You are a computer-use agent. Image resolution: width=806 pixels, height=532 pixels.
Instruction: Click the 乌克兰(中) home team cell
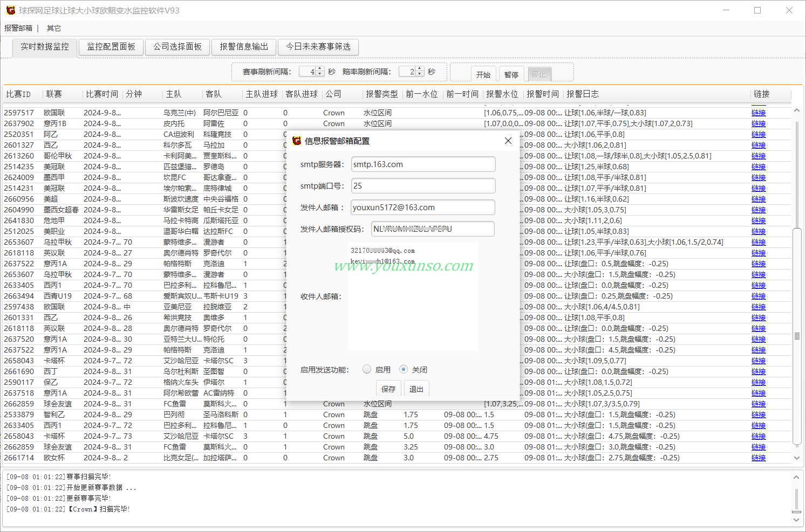coord(180,113)
